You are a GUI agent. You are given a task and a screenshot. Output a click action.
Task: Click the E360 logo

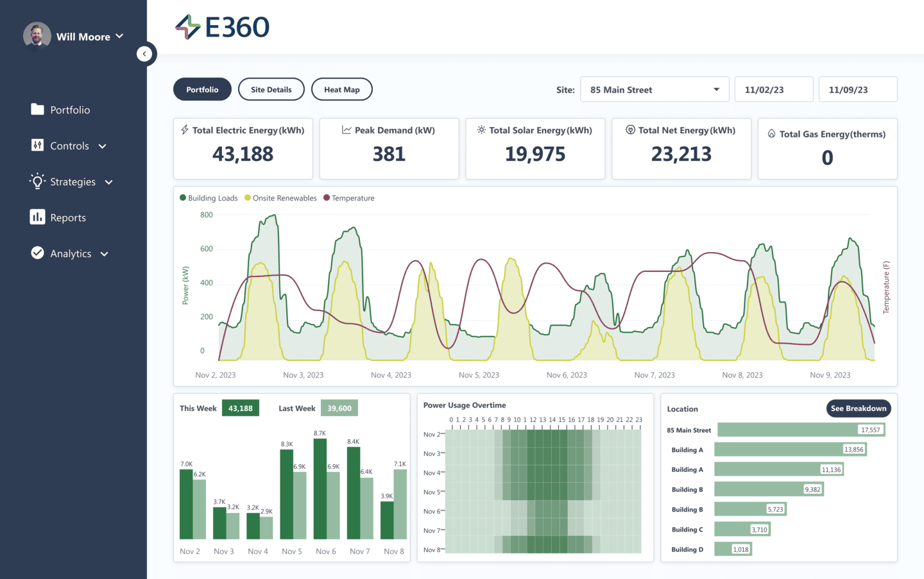tap(221, 28)
